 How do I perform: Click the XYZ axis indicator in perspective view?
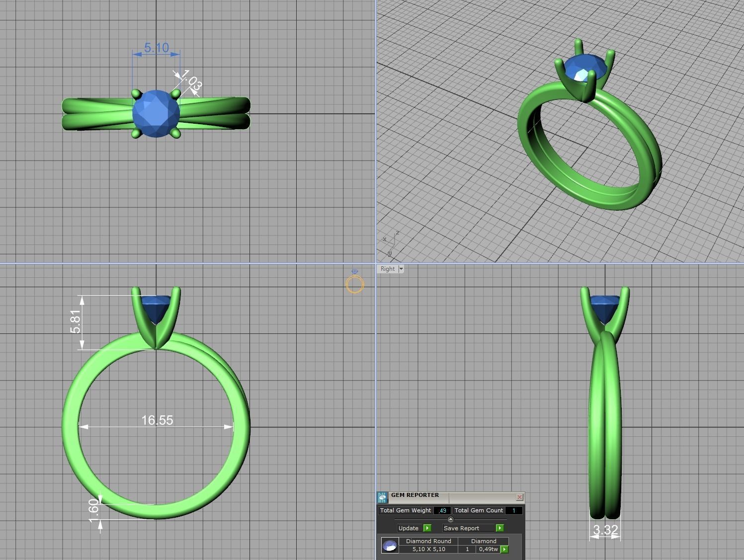click(x=391, y=243)
